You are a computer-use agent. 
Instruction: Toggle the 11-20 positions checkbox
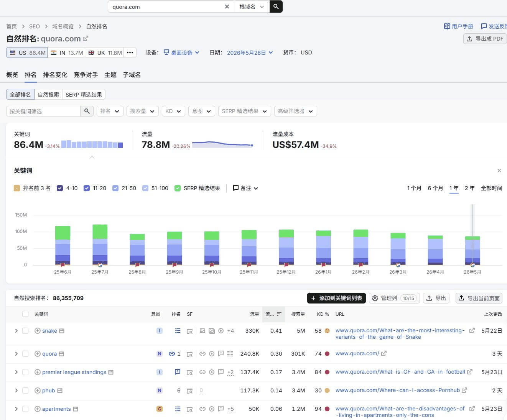[87, 188]
